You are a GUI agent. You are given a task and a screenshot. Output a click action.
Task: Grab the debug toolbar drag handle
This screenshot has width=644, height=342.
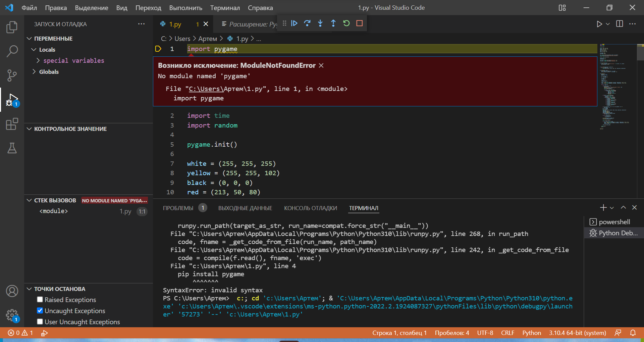(284, 23)
